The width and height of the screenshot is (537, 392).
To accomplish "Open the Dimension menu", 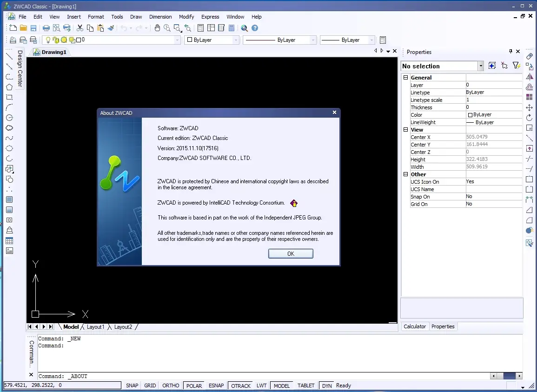I will (x=160, y=16).
